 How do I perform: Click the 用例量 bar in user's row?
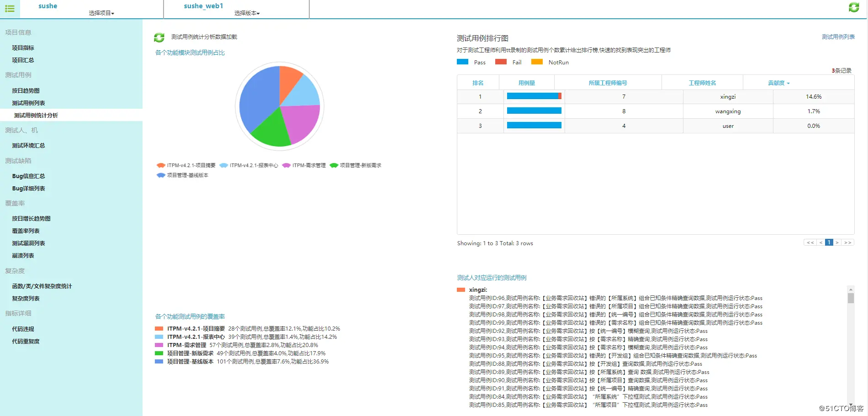(x=534, y=125)
